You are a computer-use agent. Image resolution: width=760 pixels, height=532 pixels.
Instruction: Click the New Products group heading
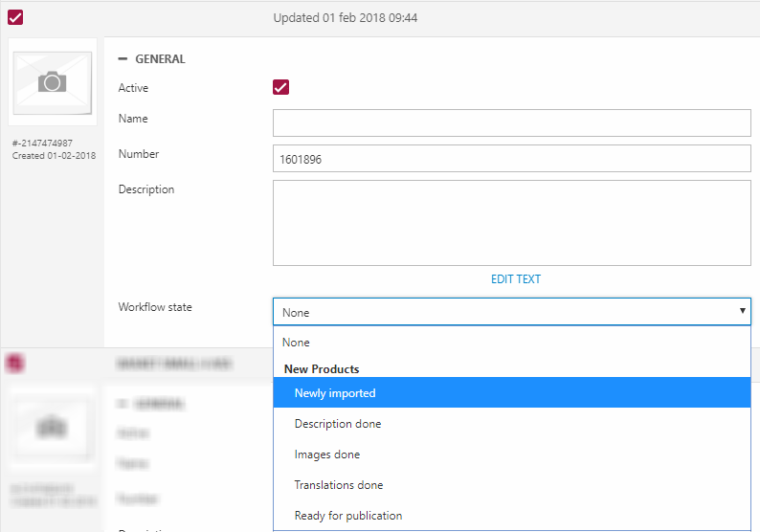coord(322,368)
